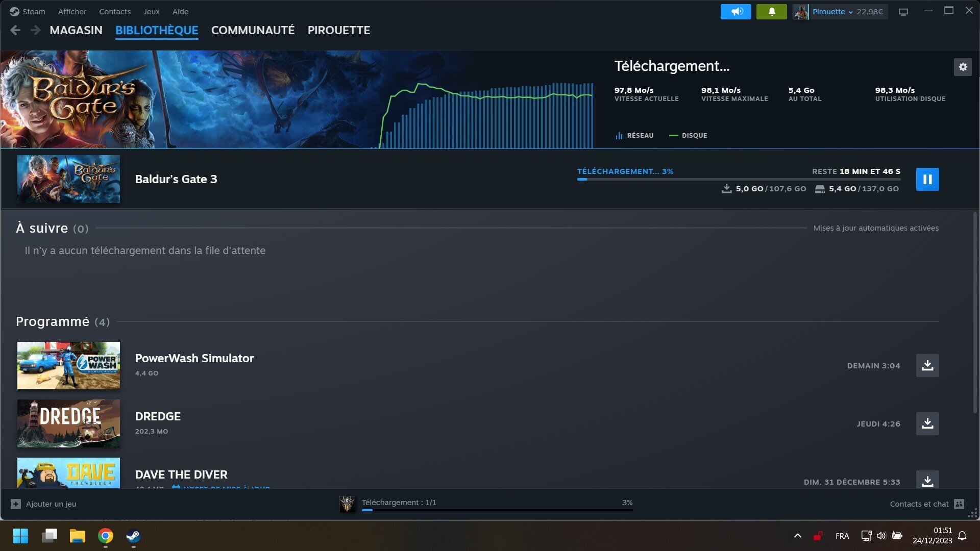Click FRA language indicator

[842, 536]
